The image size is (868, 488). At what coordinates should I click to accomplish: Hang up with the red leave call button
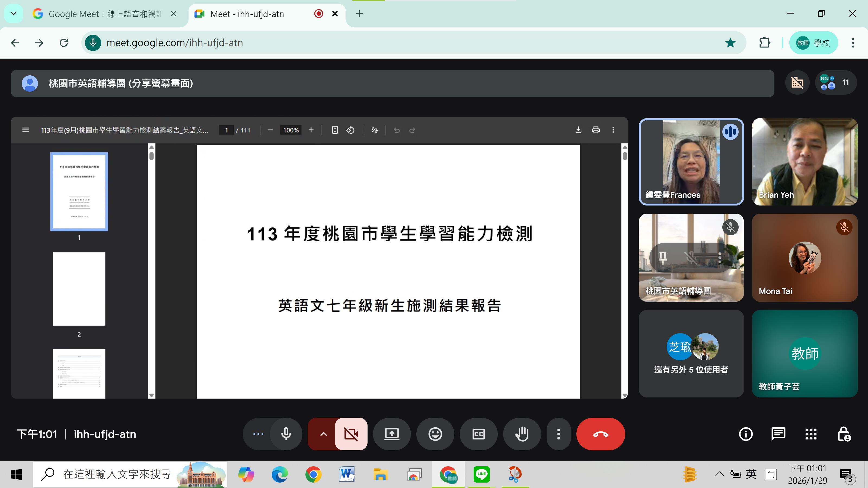(601, 434)
